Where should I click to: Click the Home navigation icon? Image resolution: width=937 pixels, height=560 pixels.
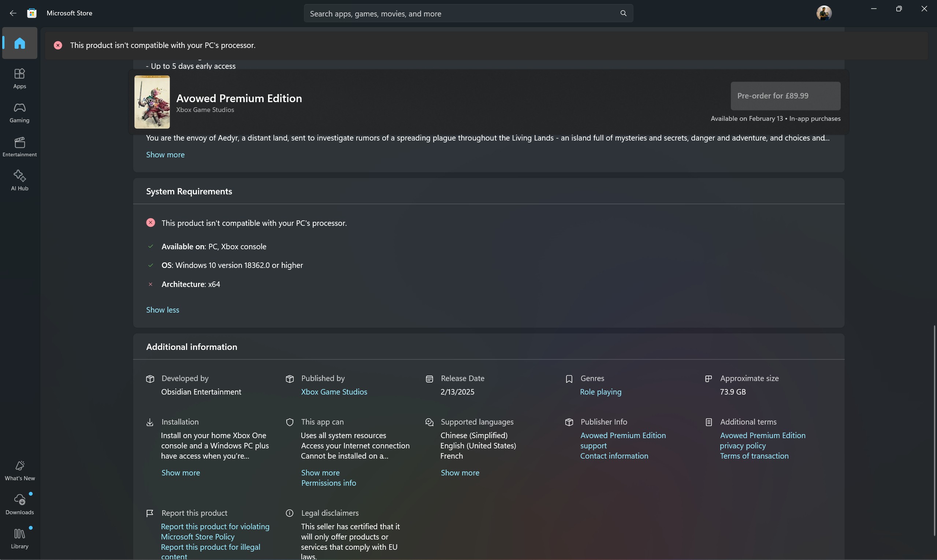click(x=19, y=42)
